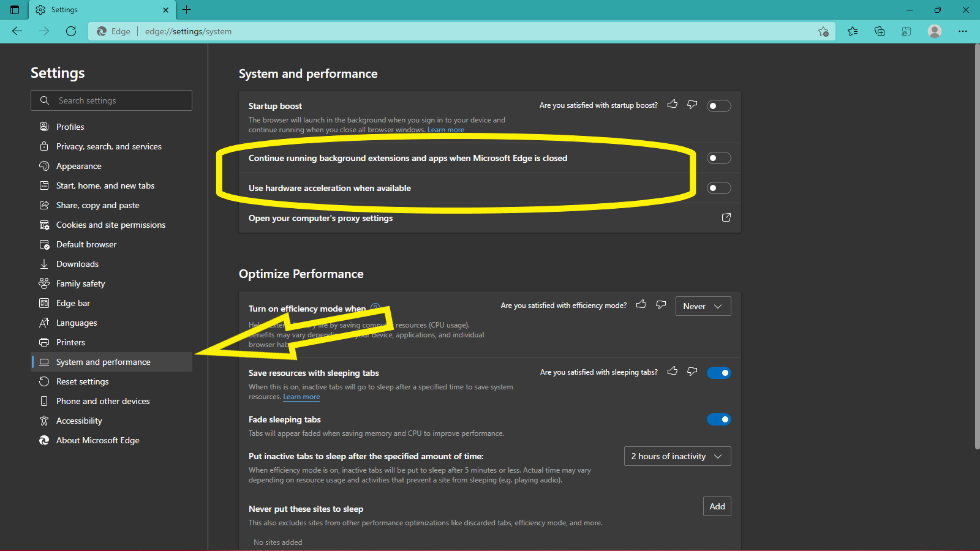Click the Profiles sidebar icon

tap(44, 127)
